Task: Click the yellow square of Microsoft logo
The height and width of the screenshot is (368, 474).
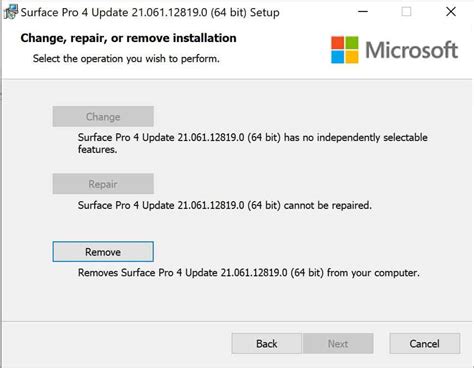Action: point(352,57)
